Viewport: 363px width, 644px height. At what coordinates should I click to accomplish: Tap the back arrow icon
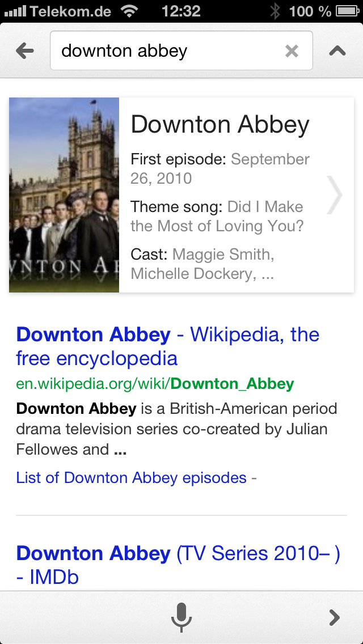click(x=25, y=51)
